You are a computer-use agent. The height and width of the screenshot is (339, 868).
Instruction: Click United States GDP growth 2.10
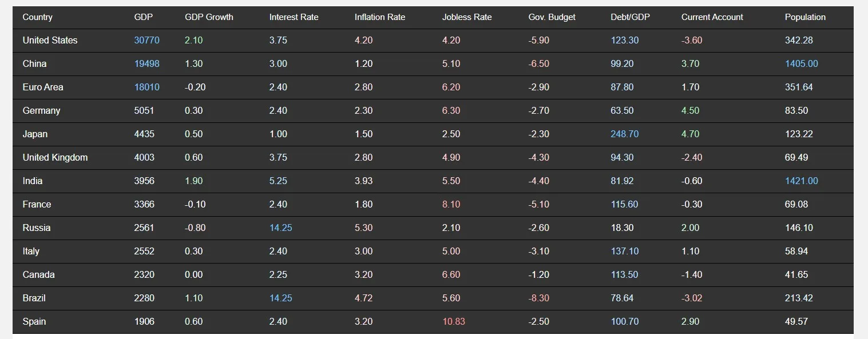click(x=193, y=40)
